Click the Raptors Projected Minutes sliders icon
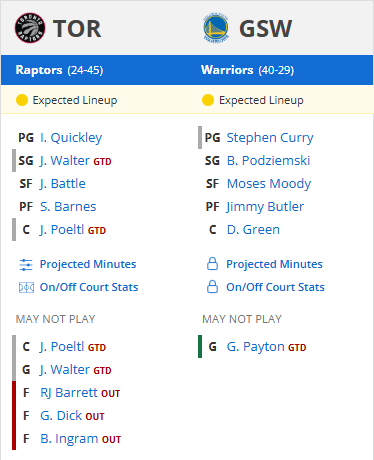374x460 pixels. (26, 265)
